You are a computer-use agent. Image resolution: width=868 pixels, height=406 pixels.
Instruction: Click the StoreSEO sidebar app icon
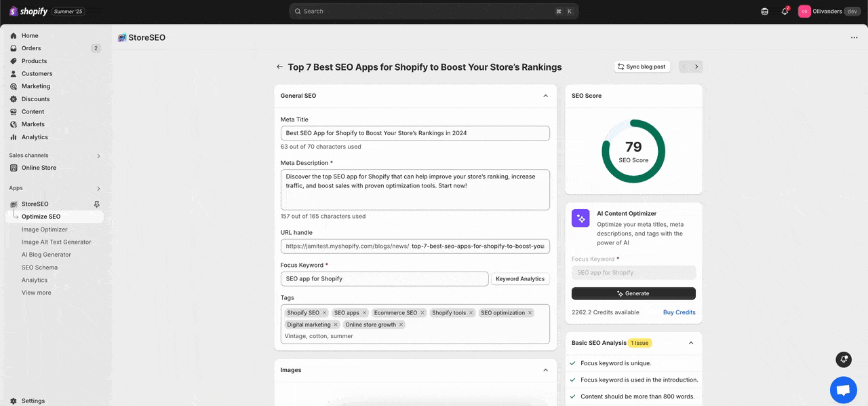[x=14, y=204]
